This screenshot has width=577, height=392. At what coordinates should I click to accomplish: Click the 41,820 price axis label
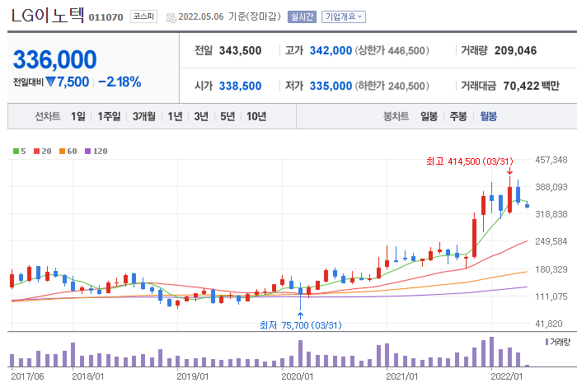click(549, 324)
